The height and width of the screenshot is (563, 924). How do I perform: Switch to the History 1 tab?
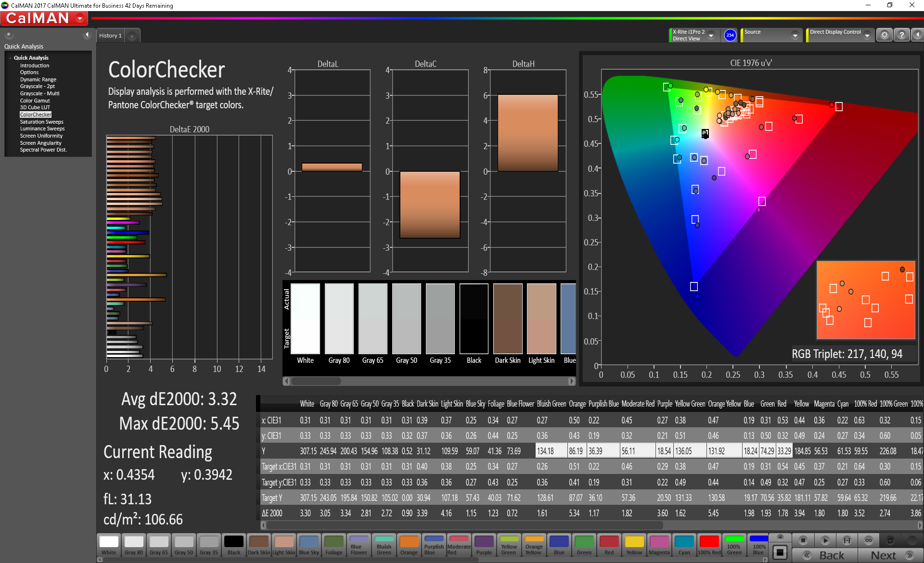110,36
